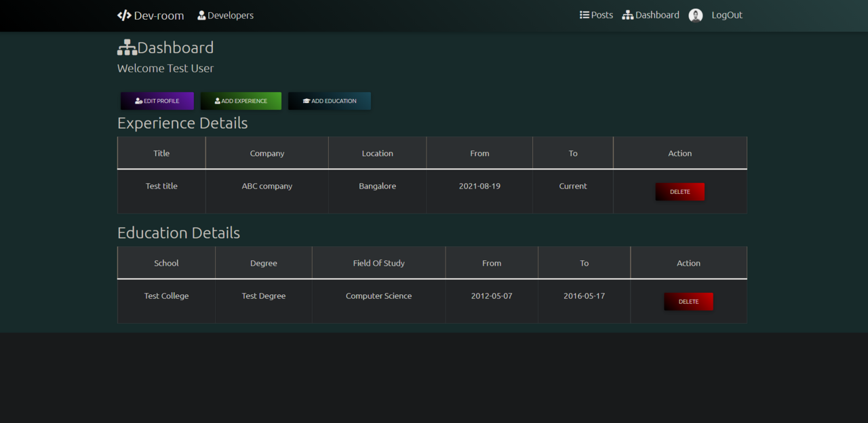
Task: Open the Dev-room home link
Action: coord(151,15)
